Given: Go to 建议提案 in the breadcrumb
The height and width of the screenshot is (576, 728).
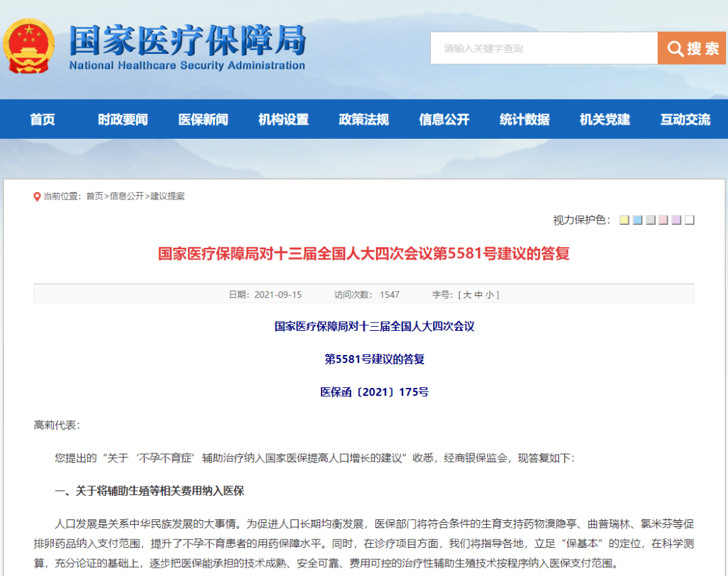Looking at the screenshot, I should (167, 196).
